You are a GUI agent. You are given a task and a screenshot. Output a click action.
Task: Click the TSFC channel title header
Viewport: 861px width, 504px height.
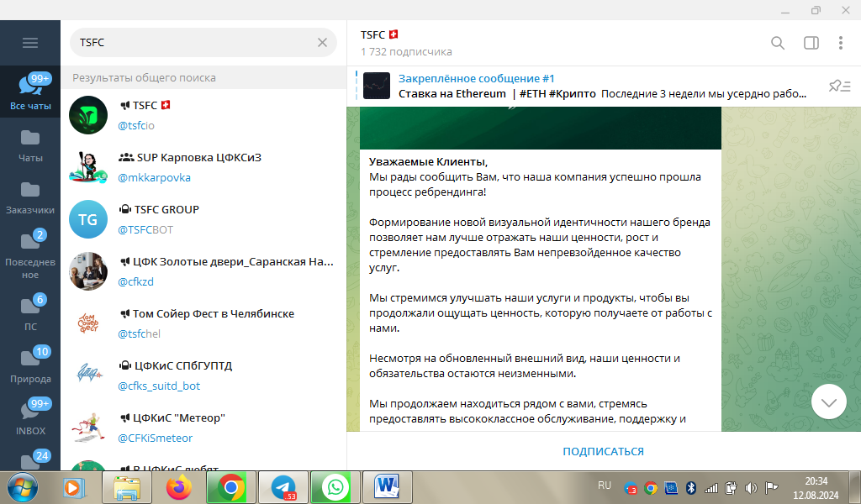click(379, 34)
